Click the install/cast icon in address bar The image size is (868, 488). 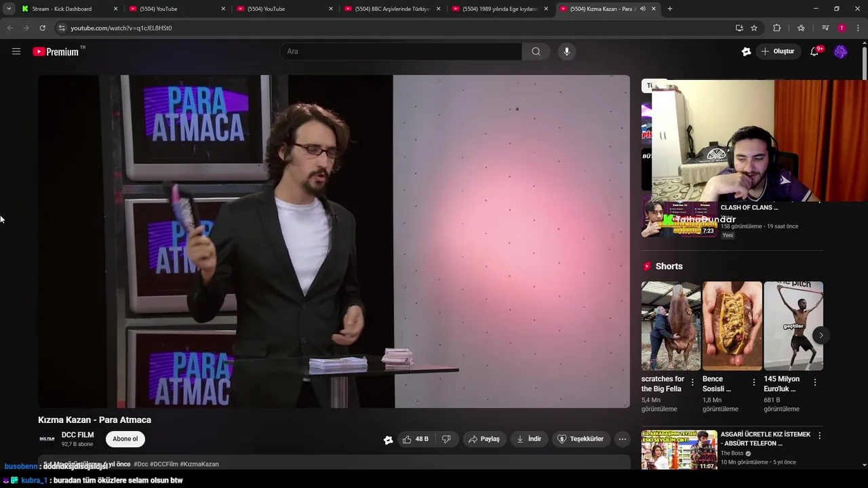click(739, 28)
